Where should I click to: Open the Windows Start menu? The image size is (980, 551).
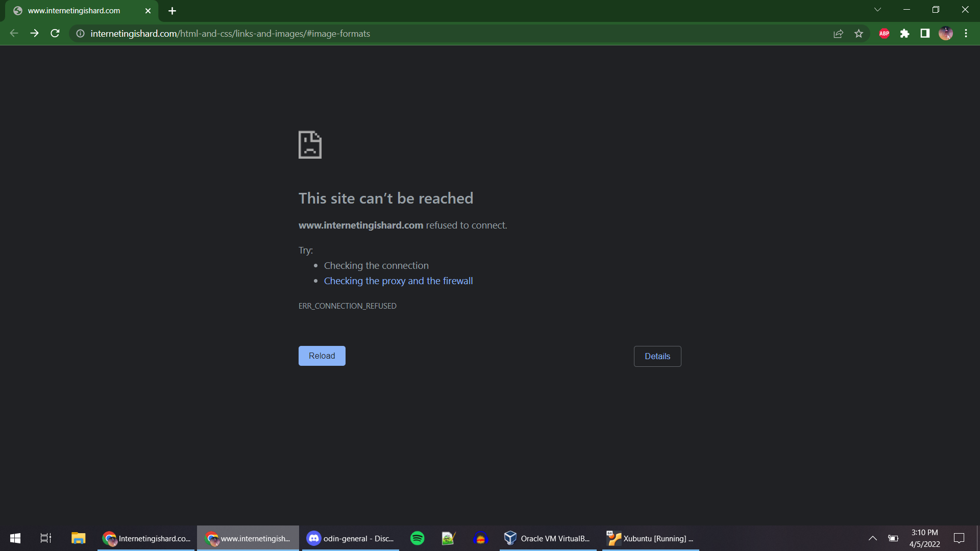[15, 538]
